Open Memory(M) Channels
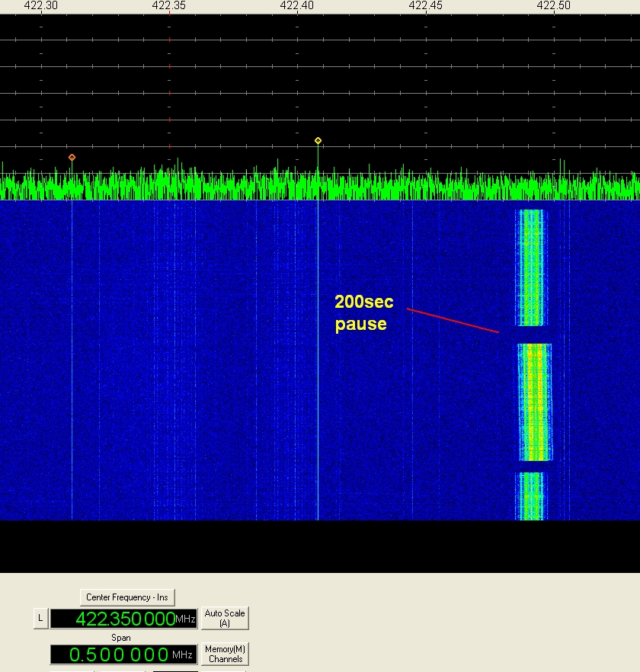This screenshot has width=640, height=672. coord(225,654)
